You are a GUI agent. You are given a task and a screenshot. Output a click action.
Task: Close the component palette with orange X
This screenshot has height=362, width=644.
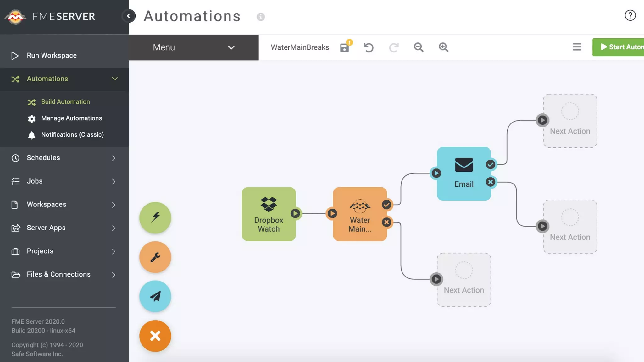155,336
